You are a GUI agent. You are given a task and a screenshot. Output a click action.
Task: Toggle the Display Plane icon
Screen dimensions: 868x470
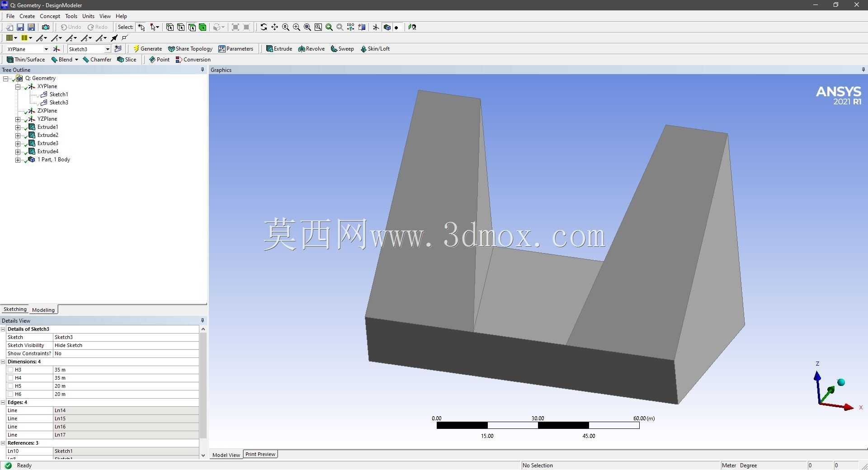376,27
